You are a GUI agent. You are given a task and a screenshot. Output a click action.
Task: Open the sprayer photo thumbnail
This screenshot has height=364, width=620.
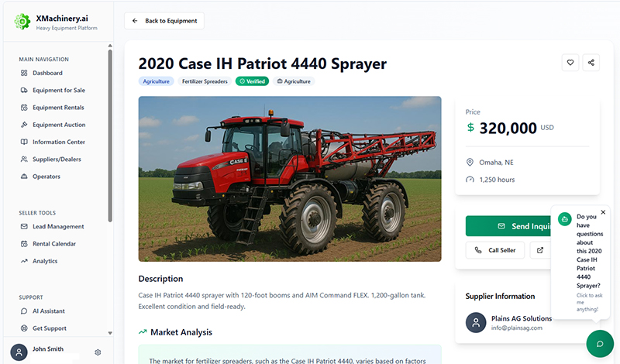pos(290,179)
